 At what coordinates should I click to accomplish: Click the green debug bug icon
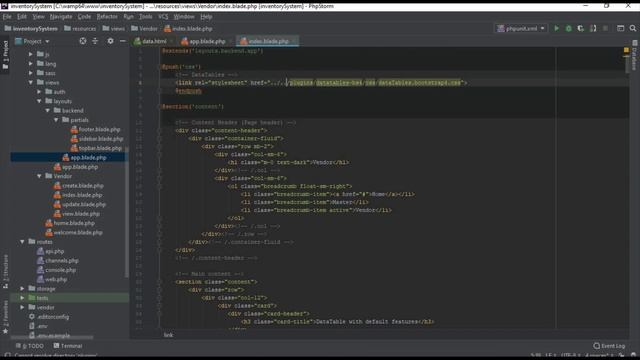point(568,28)
